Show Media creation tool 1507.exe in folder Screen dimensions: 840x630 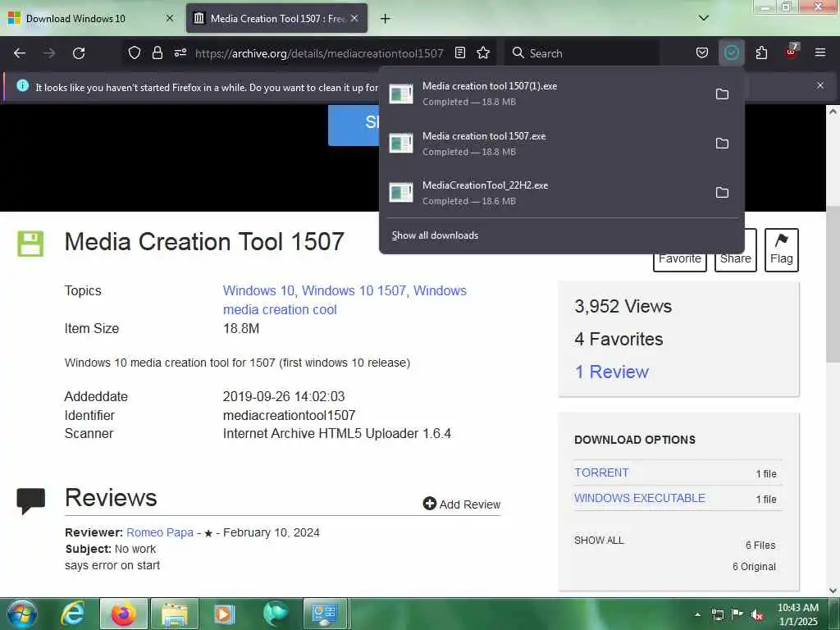(722, 143)
